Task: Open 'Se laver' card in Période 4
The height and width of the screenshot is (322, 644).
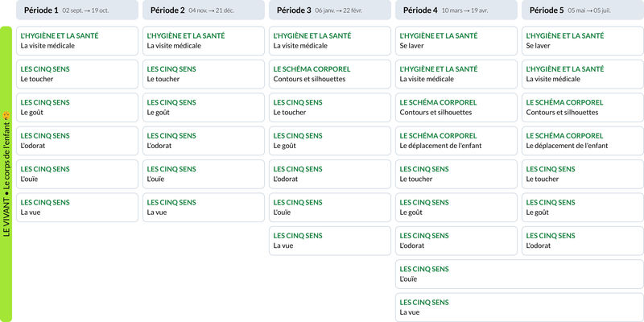Action: [456, 41]
